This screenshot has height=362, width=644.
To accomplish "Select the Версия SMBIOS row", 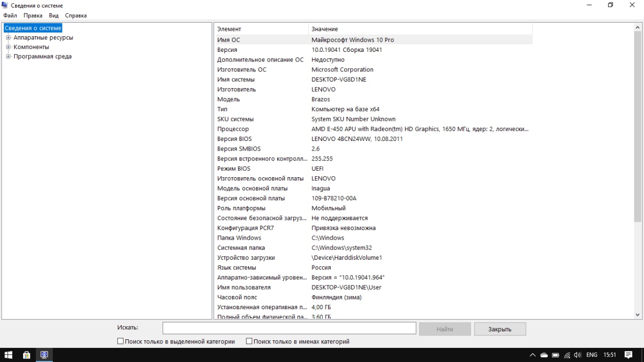I will click(x=373, y=149).
